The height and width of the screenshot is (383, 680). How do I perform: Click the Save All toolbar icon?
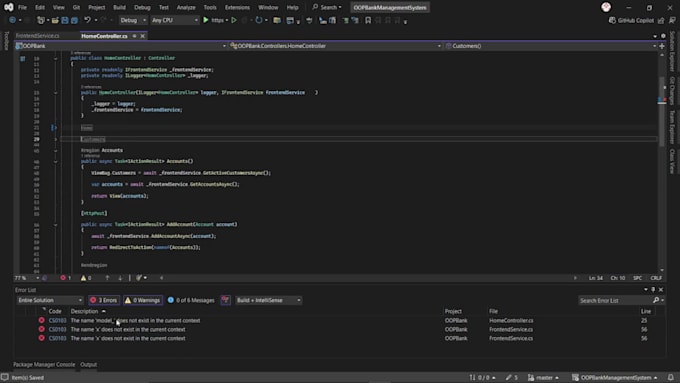75,20
